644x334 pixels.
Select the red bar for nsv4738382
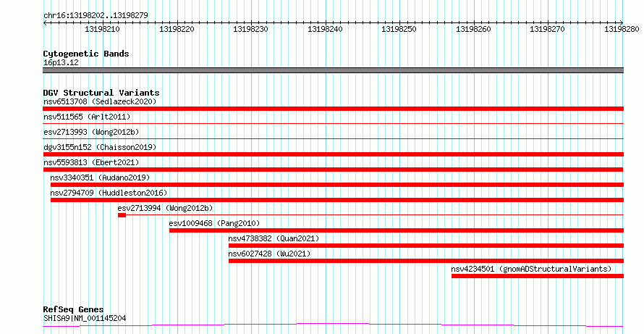tap(426, 246)
